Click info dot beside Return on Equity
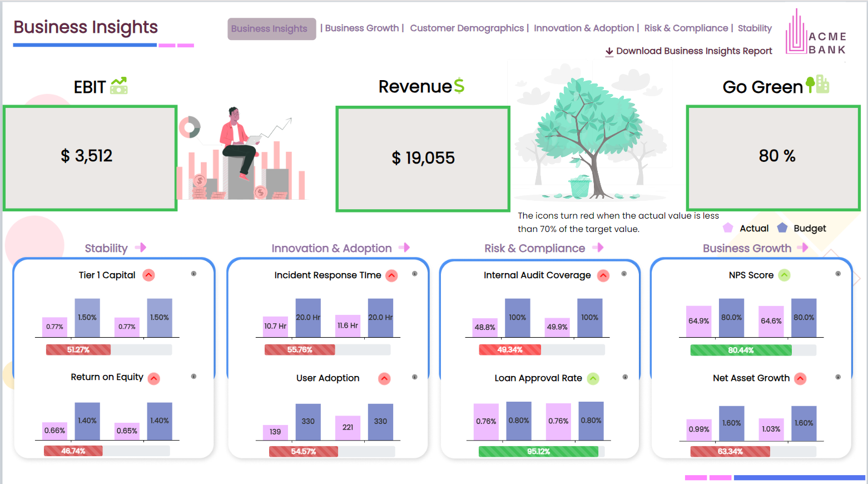Viewport: 868px width, 484px height. pyautogui.click(x=194, y=377)
